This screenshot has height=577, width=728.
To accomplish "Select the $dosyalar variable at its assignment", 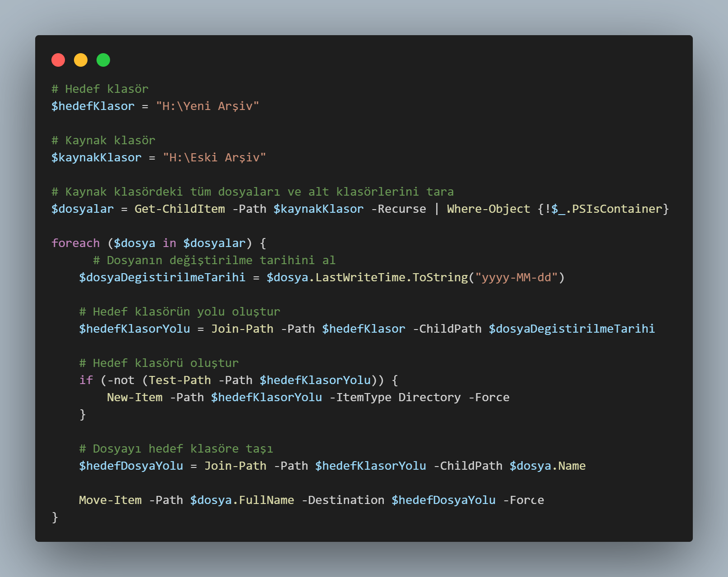I will click(83, 209).
